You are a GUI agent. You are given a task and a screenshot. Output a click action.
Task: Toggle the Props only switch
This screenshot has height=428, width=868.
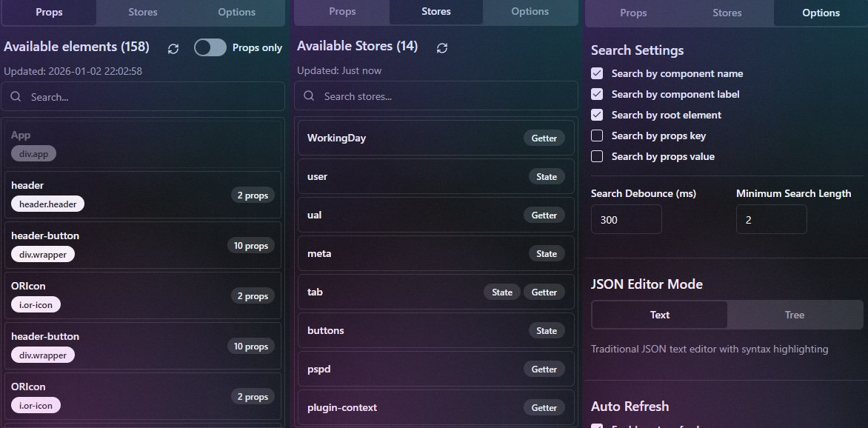point(210,47)
